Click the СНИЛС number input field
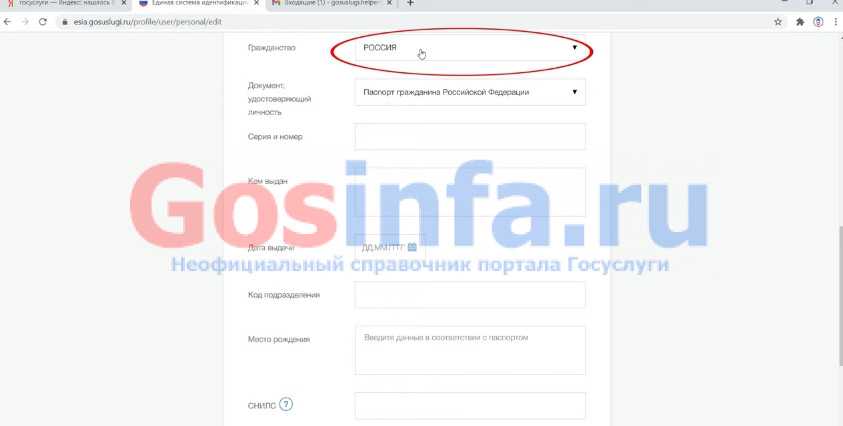843x426 pixels. click(x=470, y=405)
